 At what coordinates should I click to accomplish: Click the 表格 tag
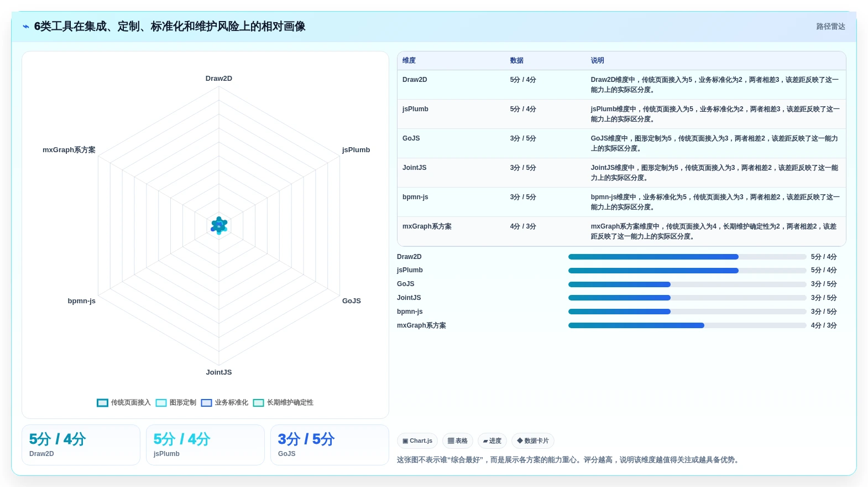[457, 441]
